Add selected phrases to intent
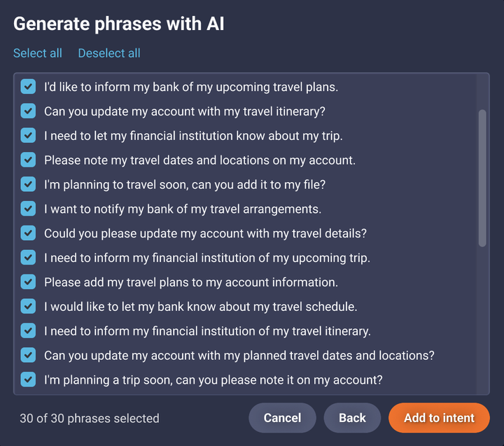This screenshot has width=504, height=446. (x=439, y=418)
